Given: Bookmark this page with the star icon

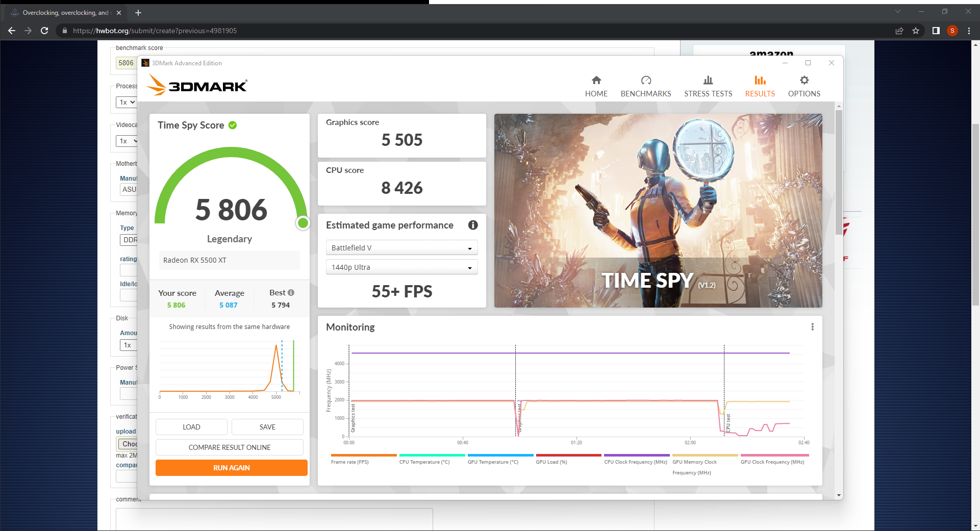Looking at the screenshot, I should pos(916,31).
